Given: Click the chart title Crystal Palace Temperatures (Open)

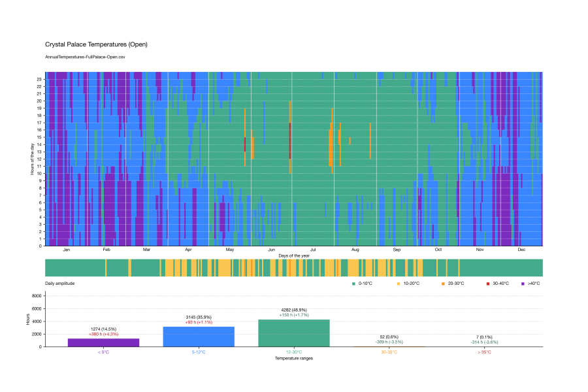Looking at the screenshot, I should (97, 44).
